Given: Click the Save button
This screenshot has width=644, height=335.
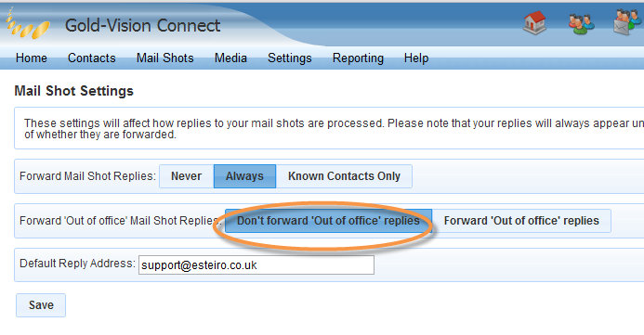Looking at the screenshot, I should (x=41, y=305).
